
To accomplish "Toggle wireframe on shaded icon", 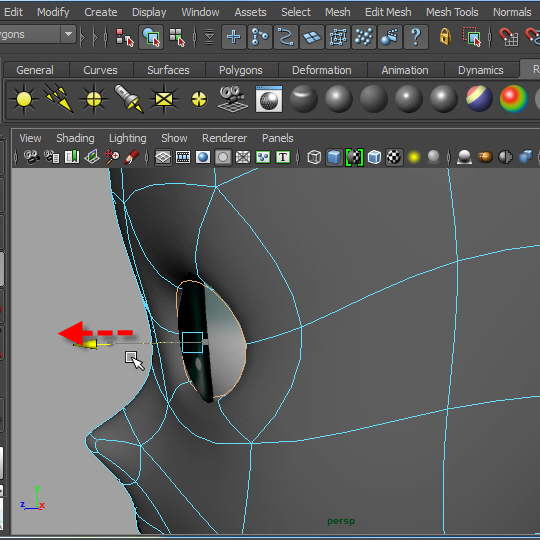I will point(374,158).
